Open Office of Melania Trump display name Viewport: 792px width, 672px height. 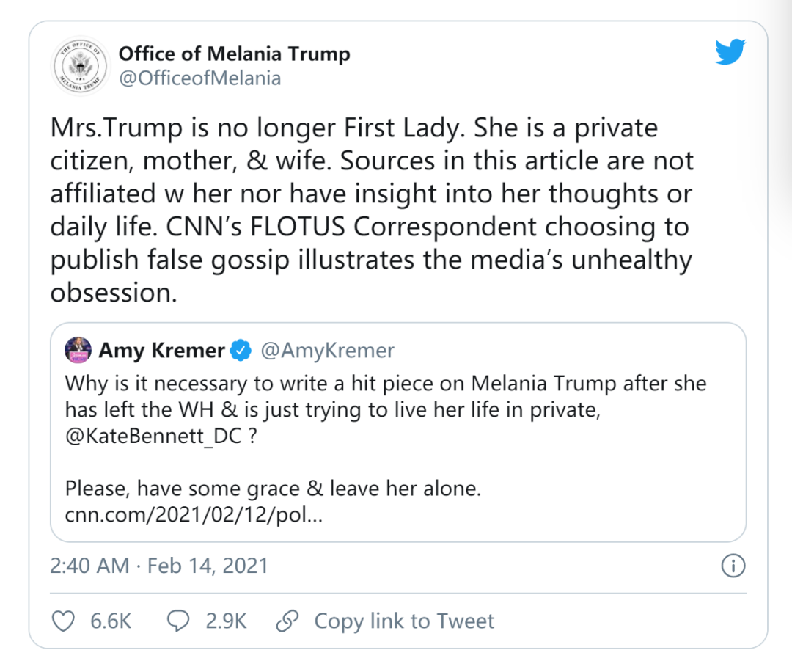click(235, 54)
